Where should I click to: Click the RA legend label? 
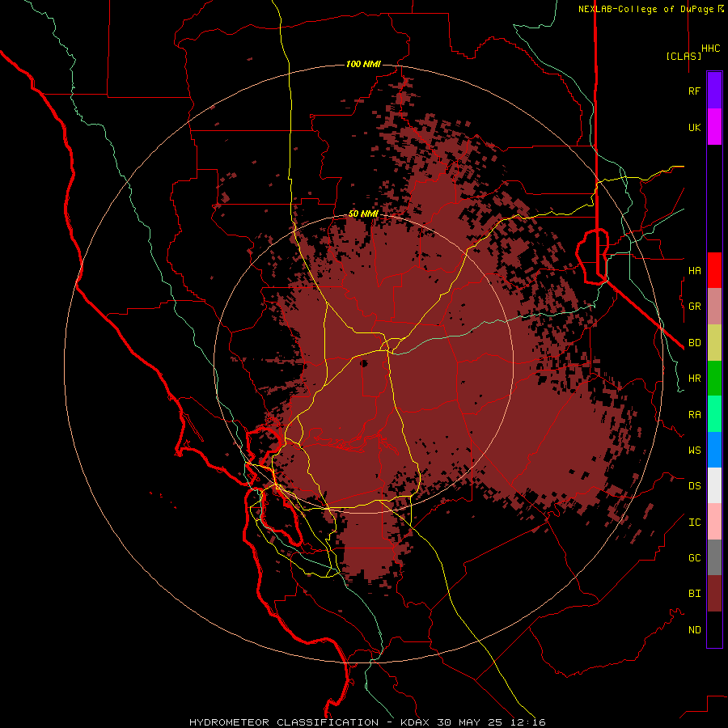(x=694, y=414)
